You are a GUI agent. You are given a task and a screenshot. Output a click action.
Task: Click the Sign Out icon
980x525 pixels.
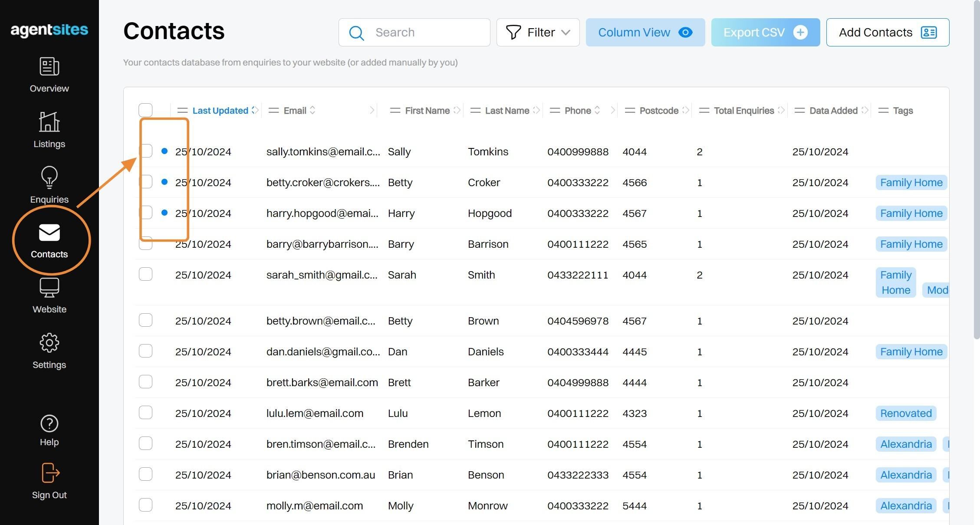point(50,473)
